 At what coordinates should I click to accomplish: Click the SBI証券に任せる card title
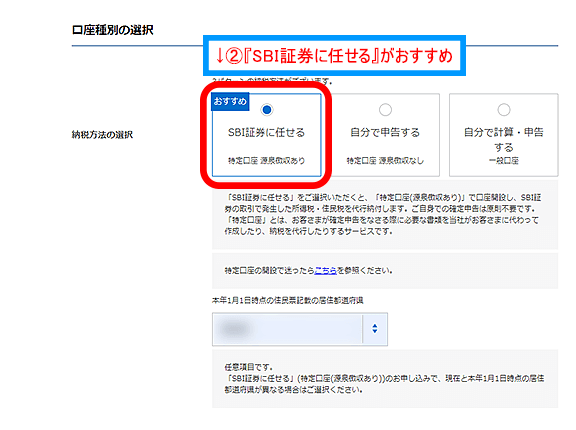(267, 132)
